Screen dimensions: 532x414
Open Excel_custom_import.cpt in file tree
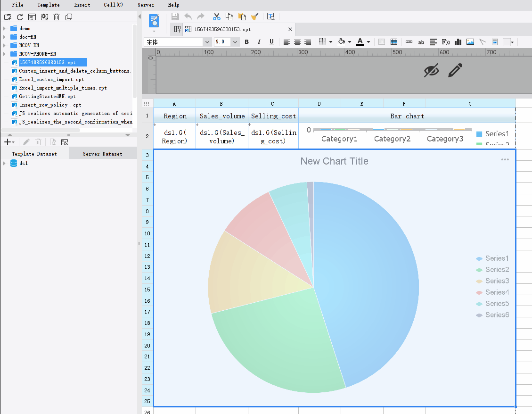(51, 80)
